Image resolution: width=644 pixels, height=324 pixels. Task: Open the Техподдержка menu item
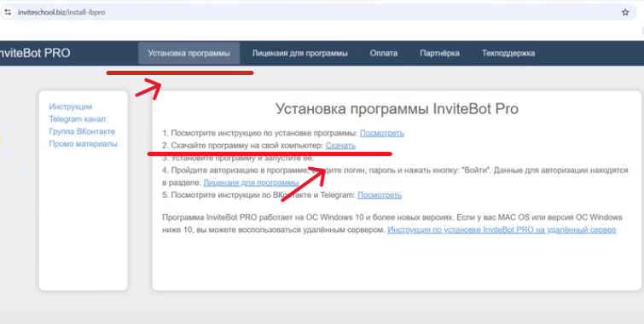pyautogui.click(x=508, y=53)
